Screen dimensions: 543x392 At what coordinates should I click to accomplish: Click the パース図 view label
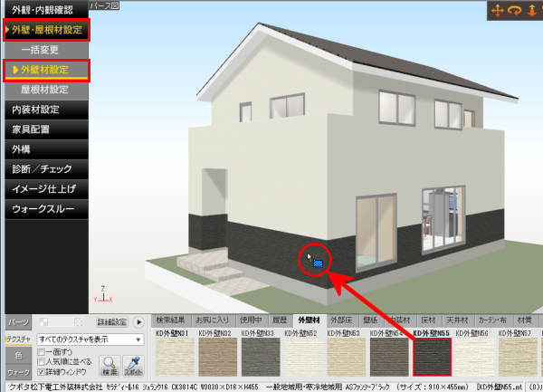104,5
